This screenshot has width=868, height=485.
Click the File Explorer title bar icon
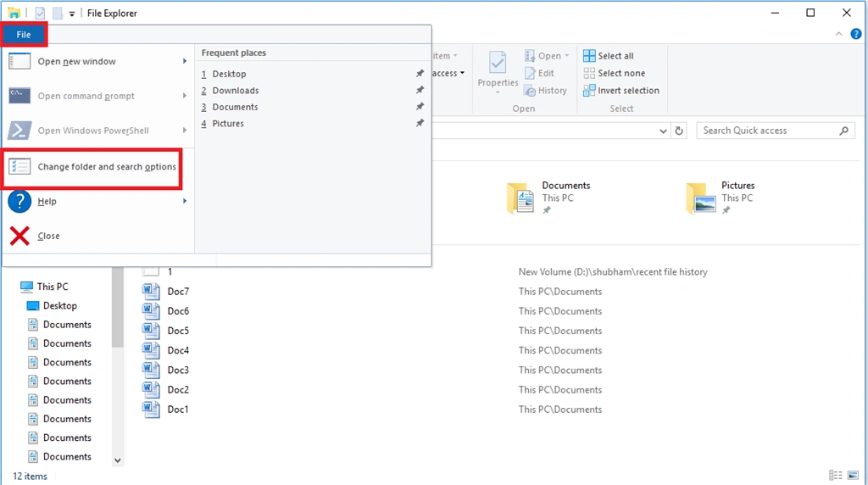coord(14,13)
